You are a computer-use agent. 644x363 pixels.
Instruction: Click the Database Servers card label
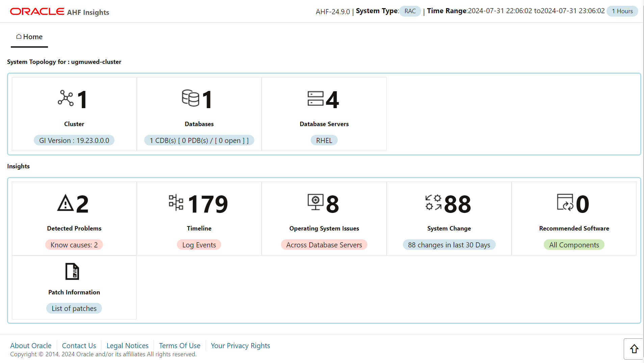point(324,124)
